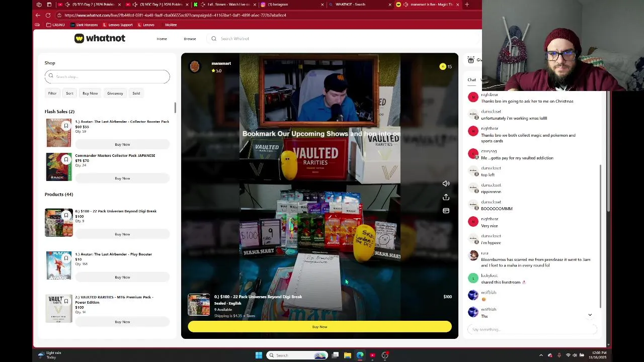Select the Chat tab
644x362 pixels.
471,79
